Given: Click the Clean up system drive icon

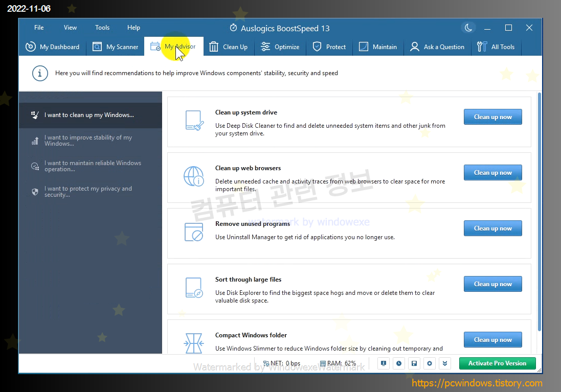Looking at the screenshot, I should (194, 121).
